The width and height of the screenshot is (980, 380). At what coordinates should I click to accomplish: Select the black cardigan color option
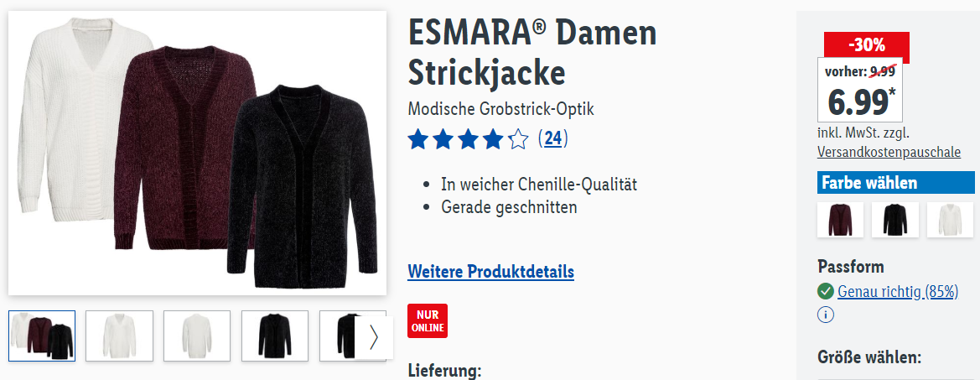point(895,220)
